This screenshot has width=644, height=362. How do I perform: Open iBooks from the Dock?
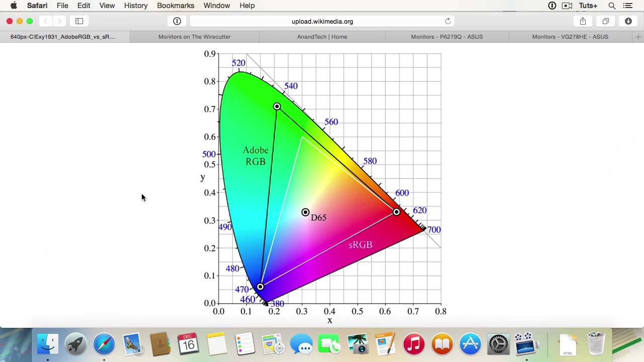(442, 344)
